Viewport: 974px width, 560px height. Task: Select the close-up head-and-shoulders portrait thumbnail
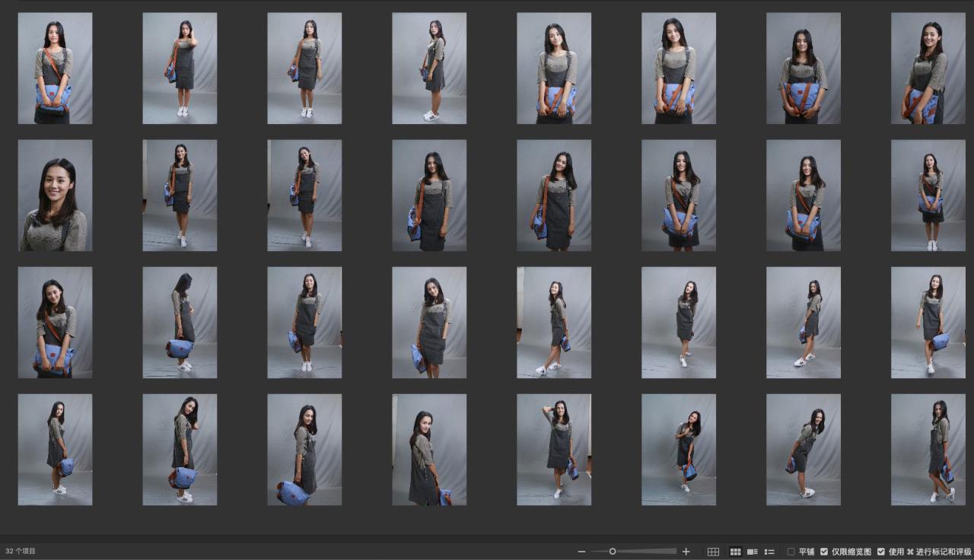click(55, 196)
